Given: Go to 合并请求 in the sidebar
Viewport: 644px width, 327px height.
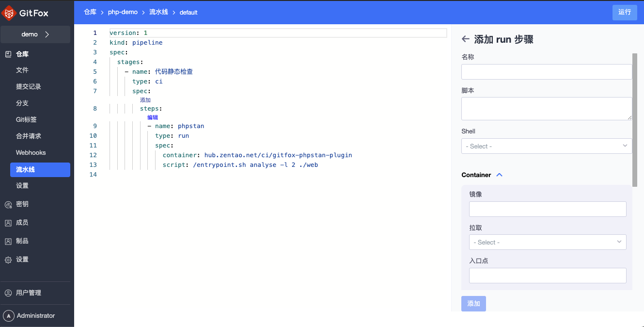Looking at the screenshot, I should (x=29, y=136).
